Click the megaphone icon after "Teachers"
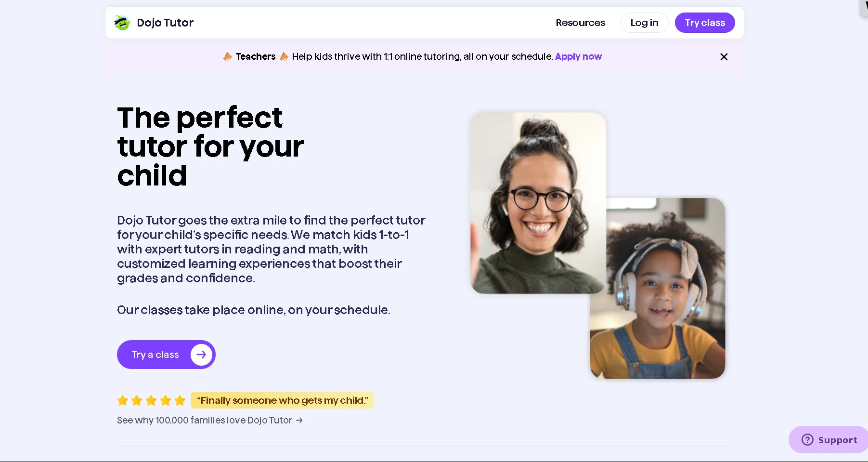 pos(284,57)
